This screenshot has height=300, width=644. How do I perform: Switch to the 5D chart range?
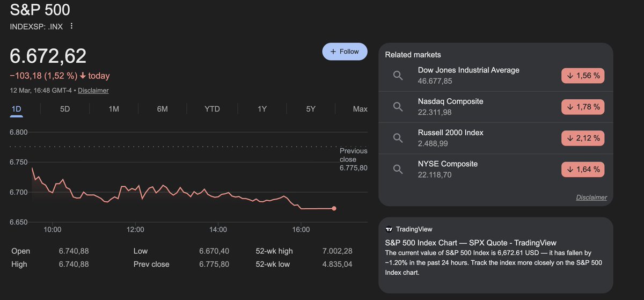(x=65, y=109)
